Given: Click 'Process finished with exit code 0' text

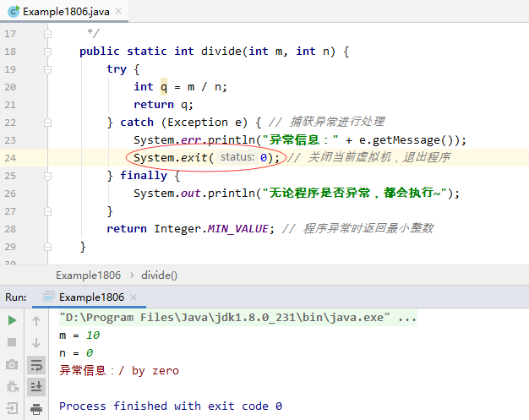Looking at the screenshot, I should coord(171,406).
